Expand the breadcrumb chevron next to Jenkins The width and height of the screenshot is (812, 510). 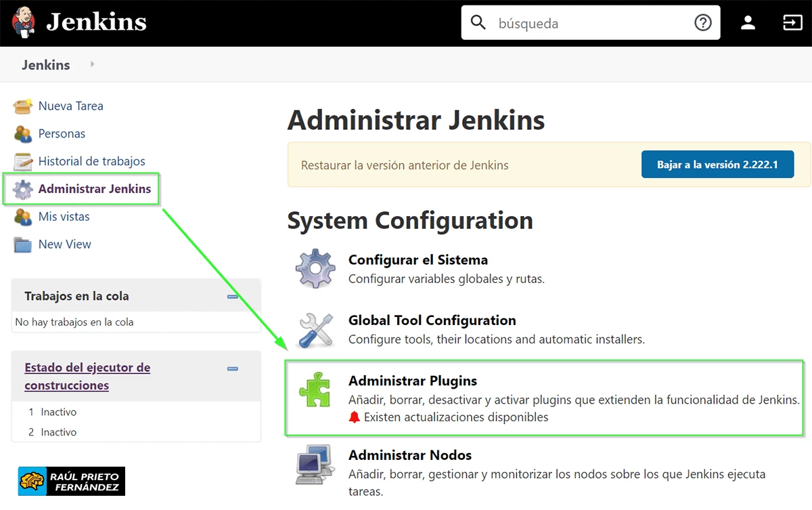coord(91,65)
